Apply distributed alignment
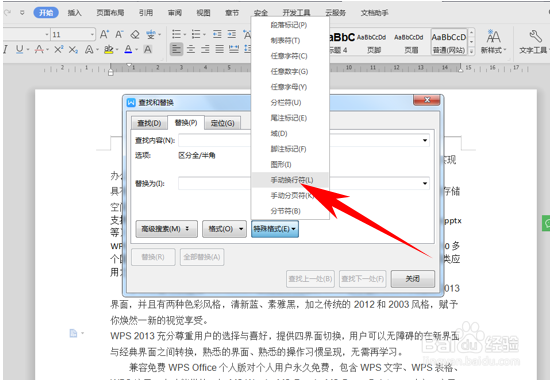 [x=234, y=49]
